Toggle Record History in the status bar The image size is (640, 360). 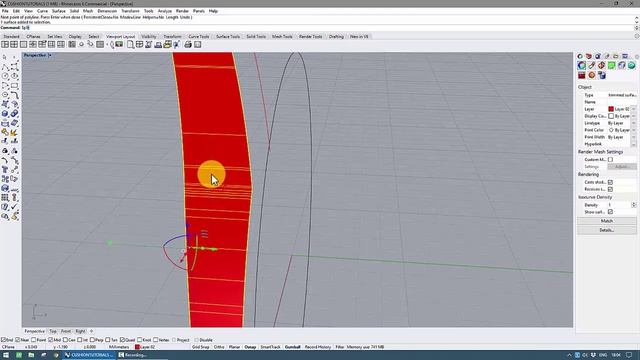tap(318, 347)
